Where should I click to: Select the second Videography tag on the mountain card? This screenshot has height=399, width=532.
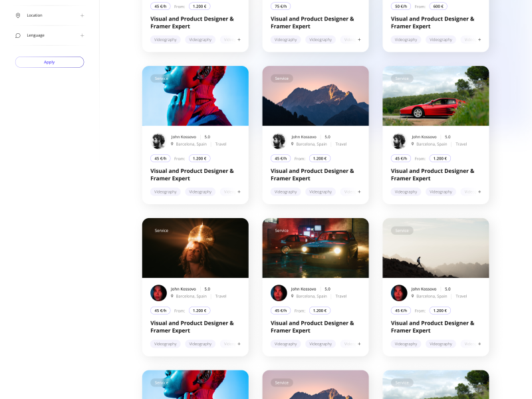tap(321, 192)
